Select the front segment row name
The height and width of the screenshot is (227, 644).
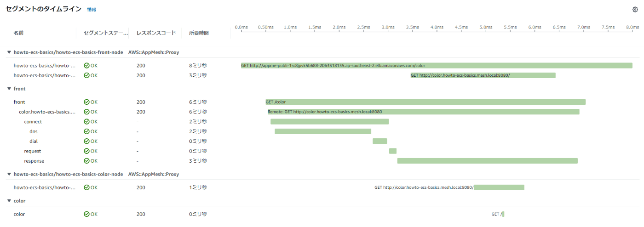click(x=19, y=102)
